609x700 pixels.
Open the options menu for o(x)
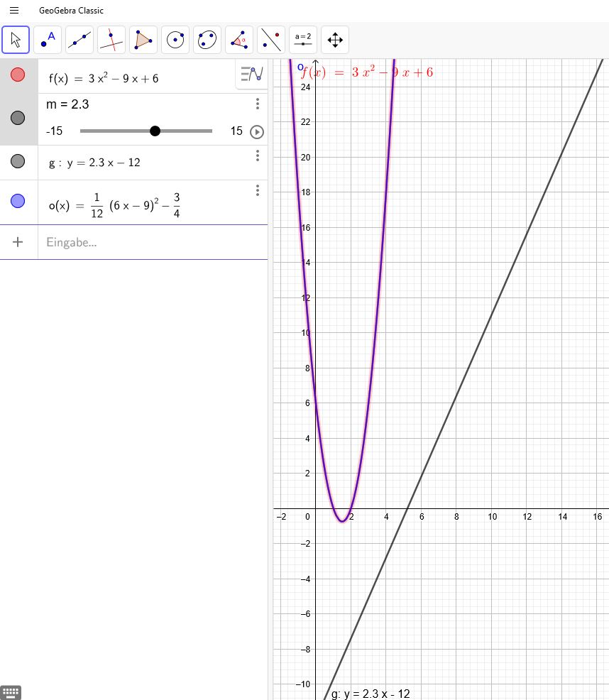258,191
